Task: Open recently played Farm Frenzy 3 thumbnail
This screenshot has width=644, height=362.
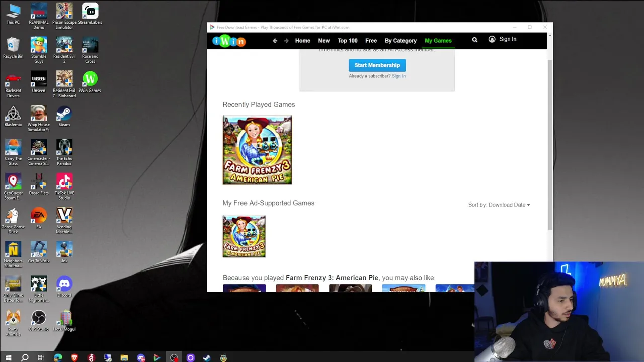Action: [257, 150]
